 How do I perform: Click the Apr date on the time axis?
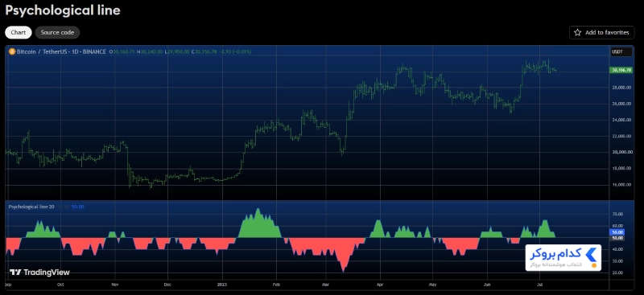(380, 284)
